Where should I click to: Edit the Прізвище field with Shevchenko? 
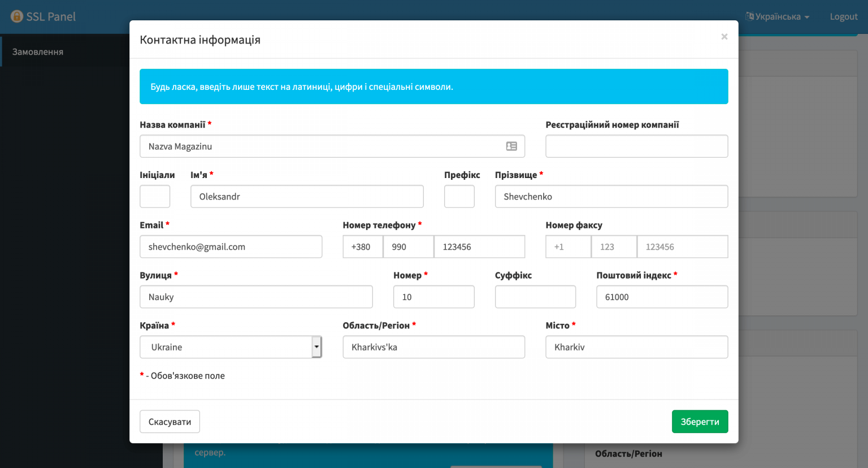pos(611,197)
